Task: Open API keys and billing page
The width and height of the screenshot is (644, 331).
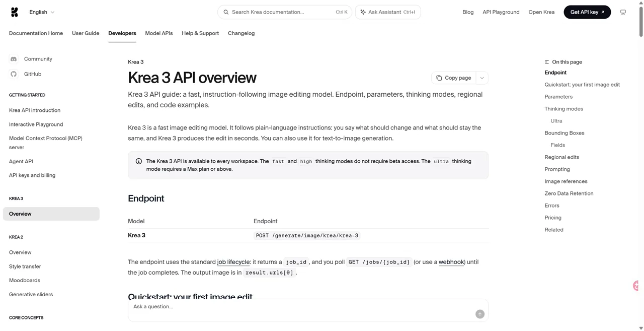Action: point(32,175)
